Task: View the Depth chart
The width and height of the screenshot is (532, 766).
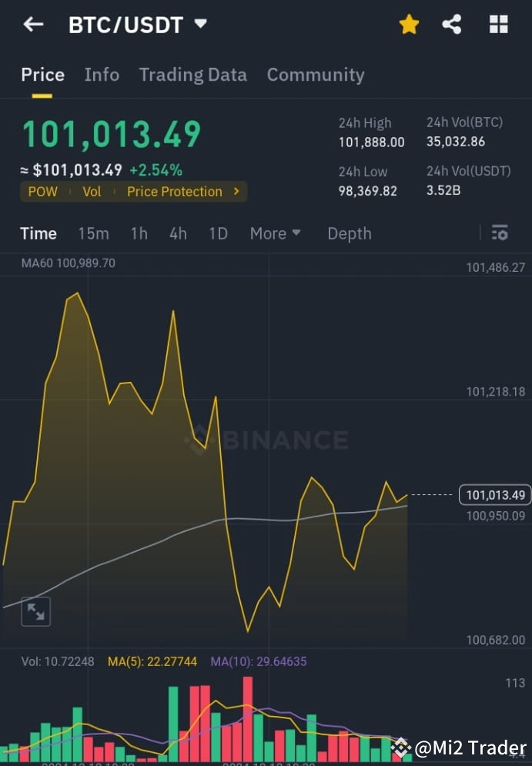Action: click(350, 233)
